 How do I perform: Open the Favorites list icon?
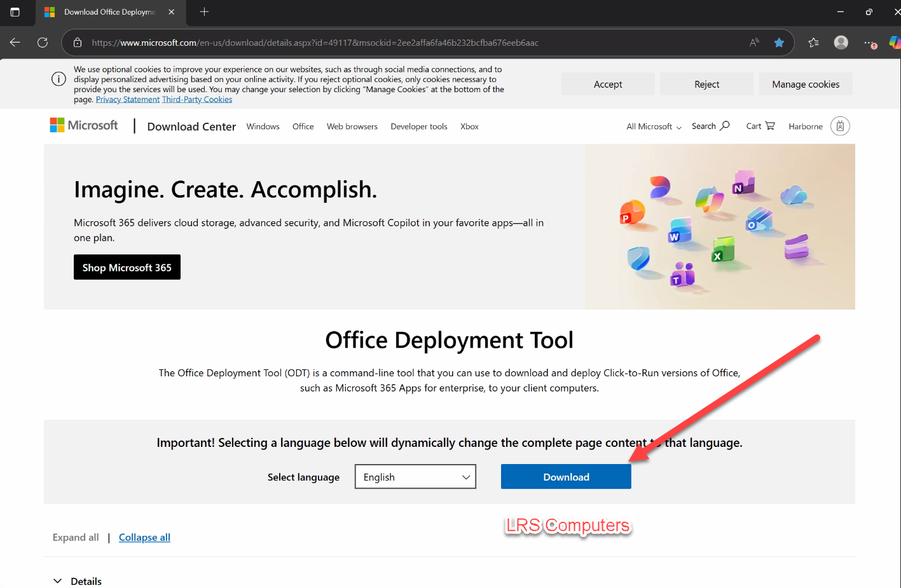point(813,43)
